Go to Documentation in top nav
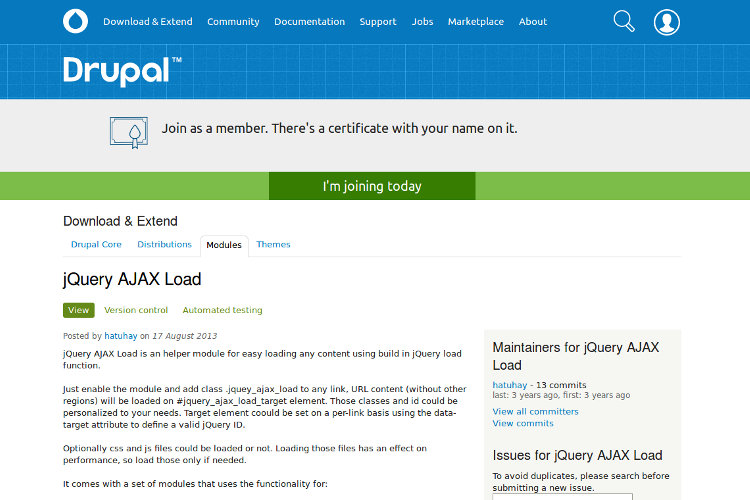 tap(309, 22)
